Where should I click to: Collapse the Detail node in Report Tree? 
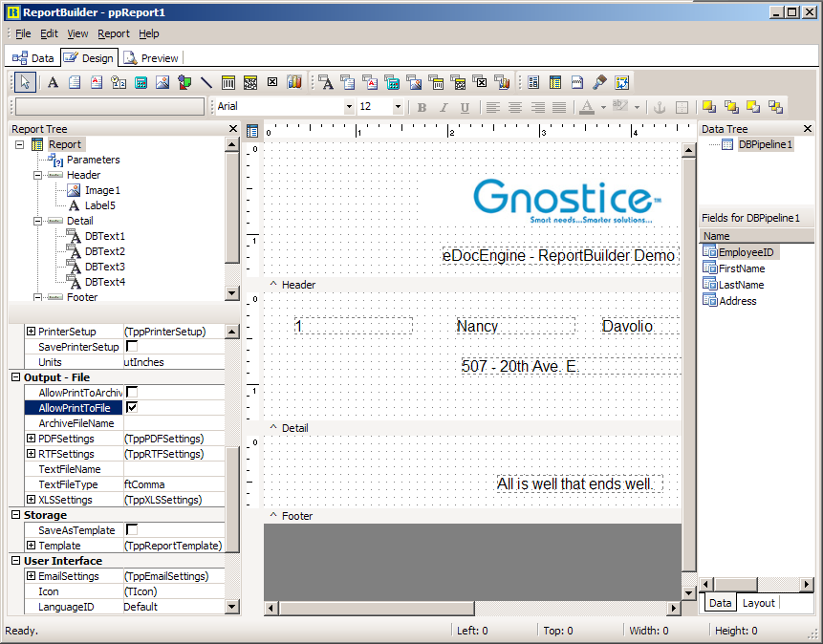pyautogui.click(x=38, y=221)
